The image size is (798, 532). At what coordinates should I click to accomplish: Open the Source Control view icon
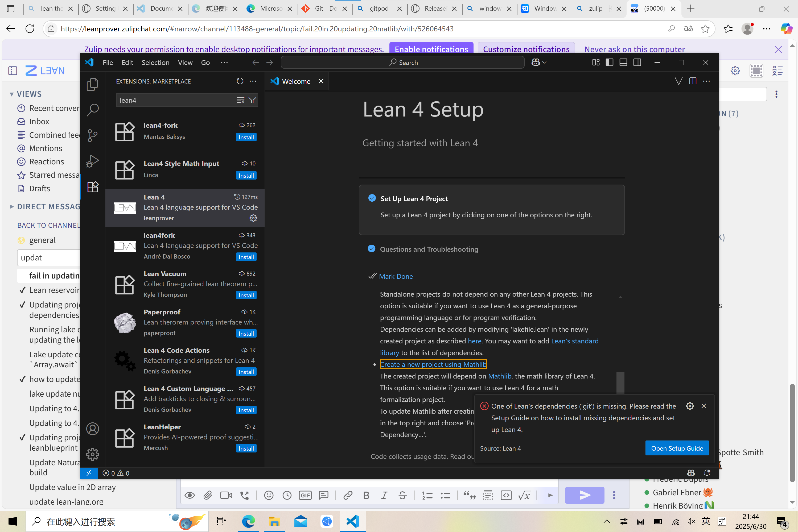[92, 135]
